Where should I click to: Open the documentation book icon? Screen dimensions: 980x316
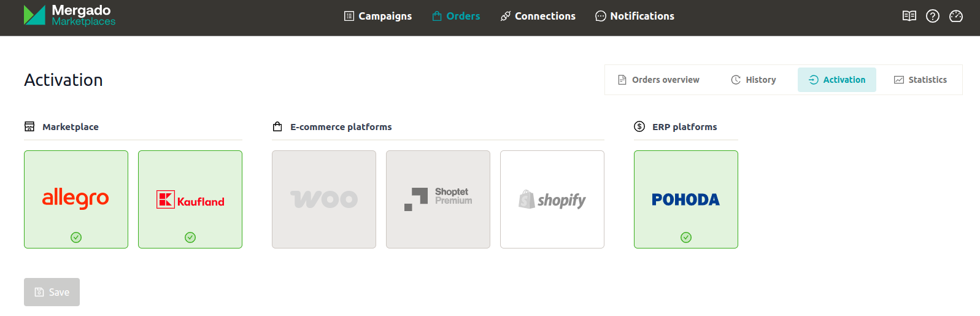point(909,16)
